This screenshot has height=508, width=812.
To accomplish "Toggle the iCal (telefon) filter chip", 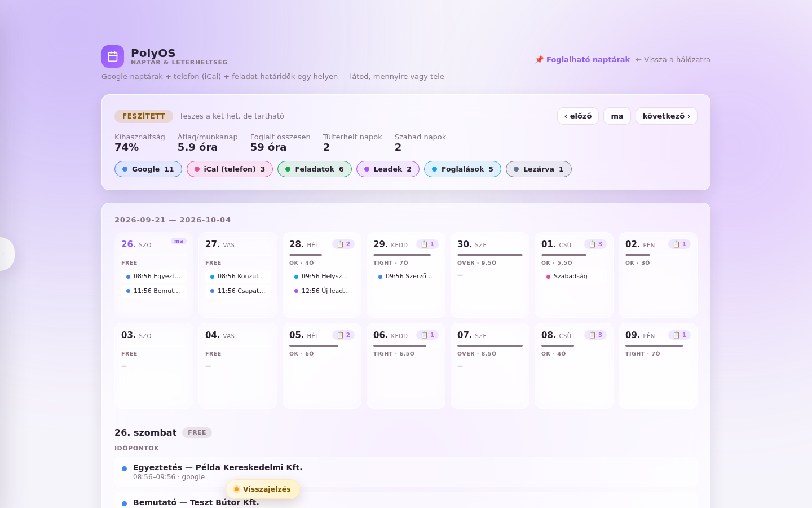I will 230,169.
